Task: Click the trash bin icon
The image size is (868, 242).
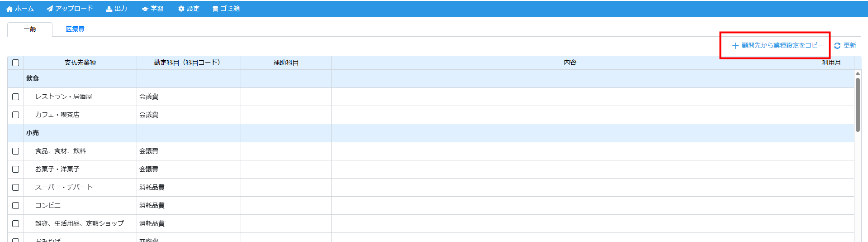Action: pyautogui.click(x=215, y=9)
